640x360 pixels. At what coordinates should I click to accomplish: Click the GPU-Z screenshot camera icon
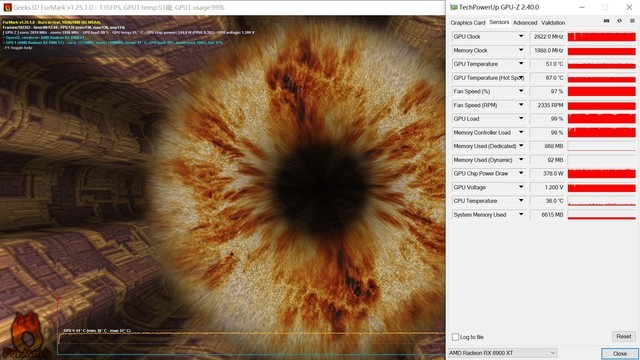point(607,21)
